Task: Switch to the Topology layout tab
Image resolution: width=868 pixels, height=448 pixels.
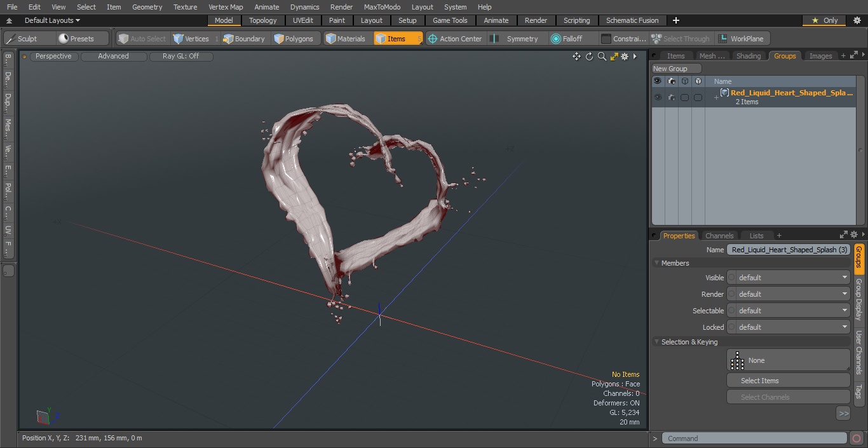Action: pyautogui.click(x=263, y=20)
